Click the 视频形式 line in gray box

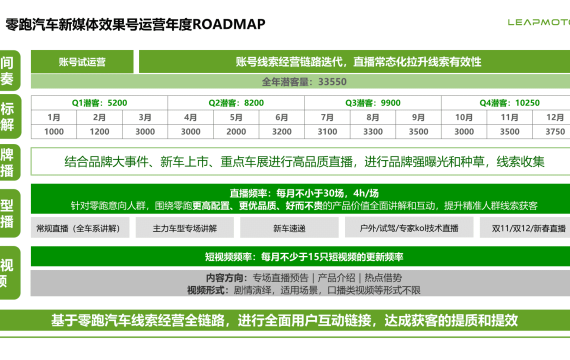coord(304,290)
